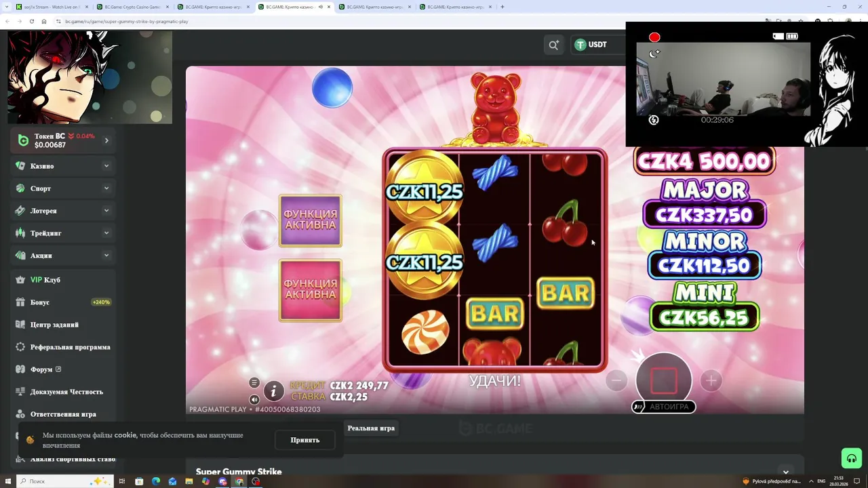The image size is (868, 488).
Task: Open the Windows Start menu
Action: click(7, 481)
